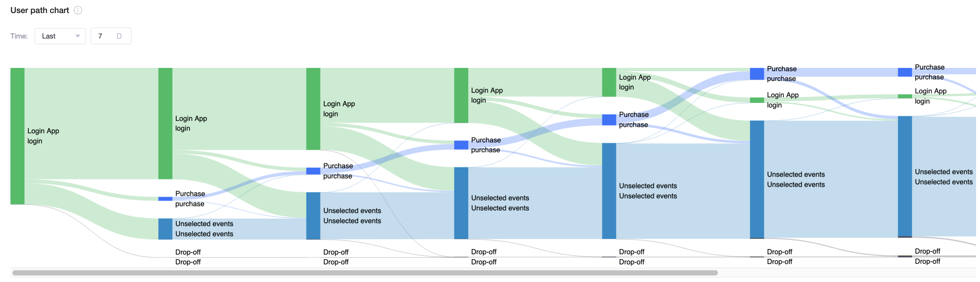The image size is (980, 282).
Task: Focus the days input showing 7
Action: point(111,36)
